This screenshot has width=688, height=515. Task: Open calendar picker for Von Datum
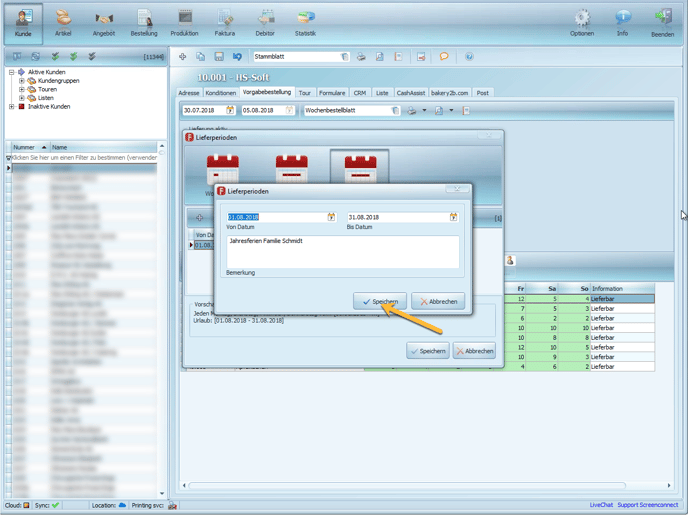point(332,217)
